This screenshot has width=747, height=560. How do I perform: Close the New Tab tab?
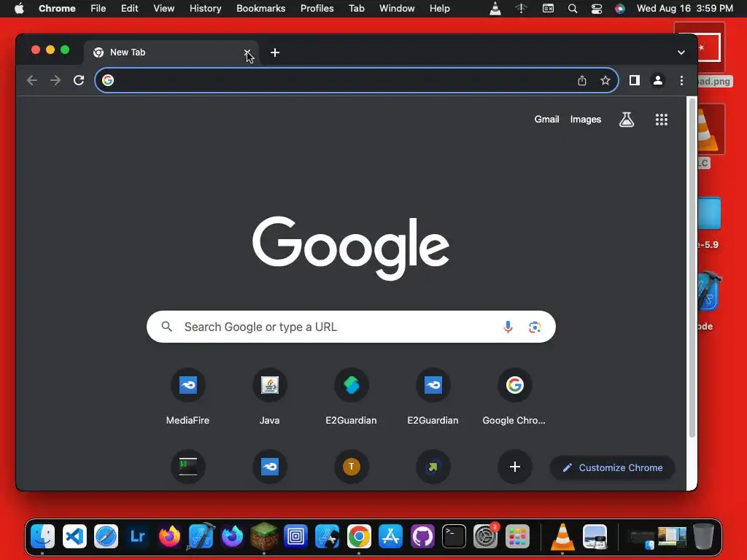point(247,52)
